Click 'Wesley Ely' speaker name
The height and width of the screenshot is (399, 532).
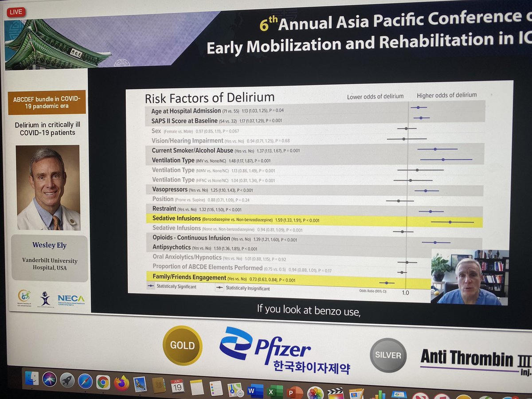click(x=49, y=245)
